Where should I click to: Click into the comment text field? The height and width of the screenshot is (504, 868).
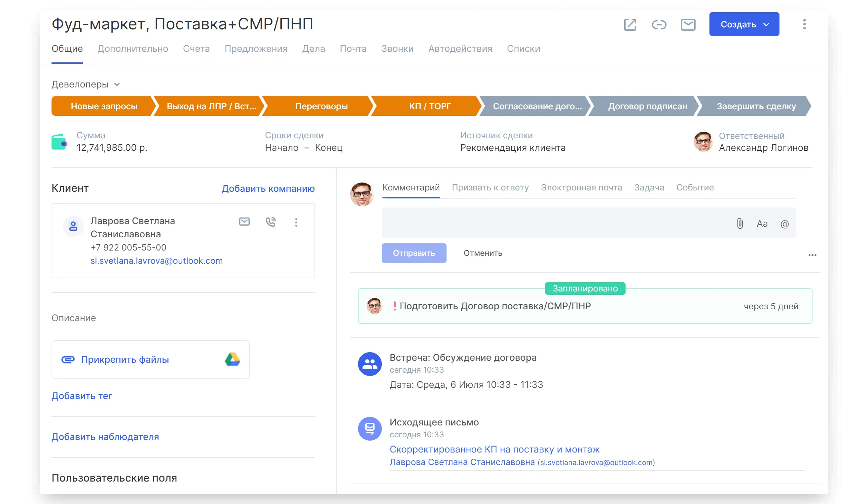coord(551,223)
